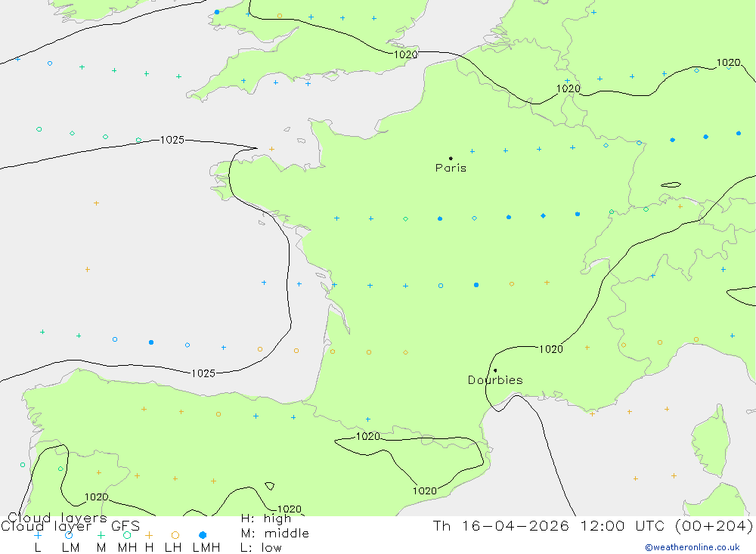Screen dimensions: 756x554
Task: Open the weatheronline.co.uk copyright link
Action: (692, 547)
